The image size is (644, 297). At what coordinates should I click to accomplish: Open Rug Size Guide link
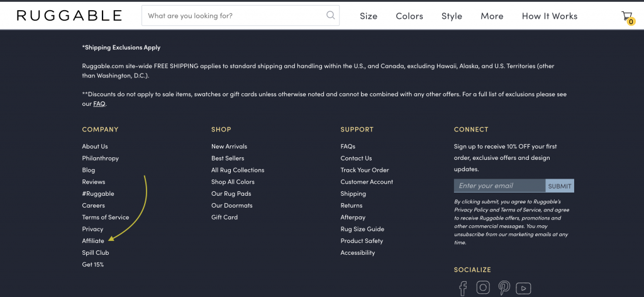point(362,229)
